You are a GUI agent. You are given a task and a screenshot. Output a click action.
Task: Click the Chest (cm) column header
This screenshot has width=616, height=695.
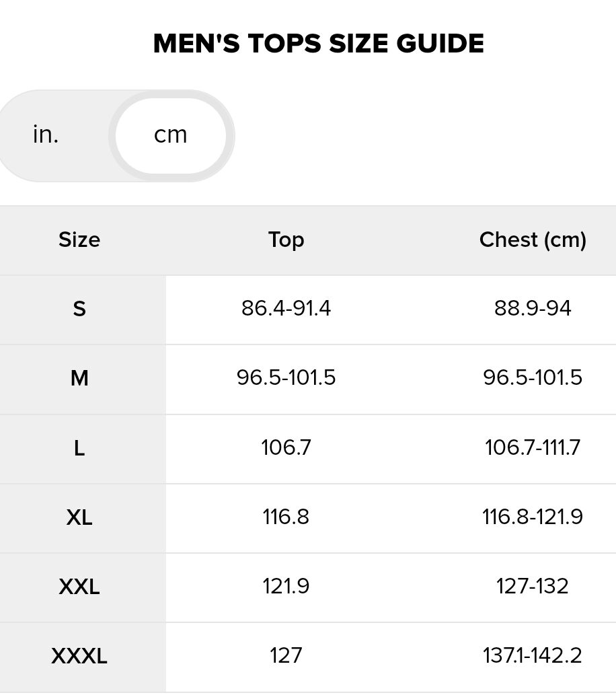click(533, 240)
